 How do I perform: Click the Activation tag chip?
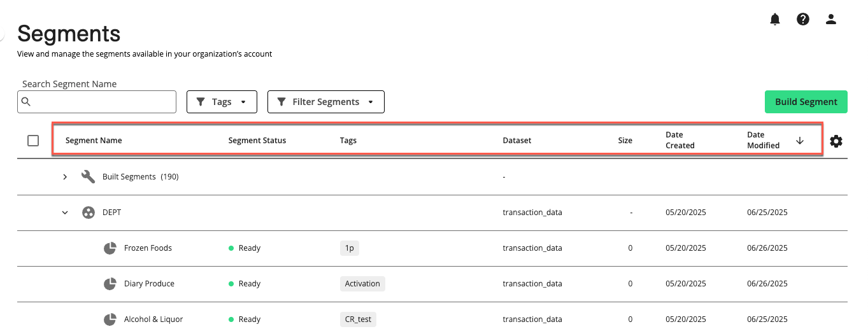pos(362,284)
